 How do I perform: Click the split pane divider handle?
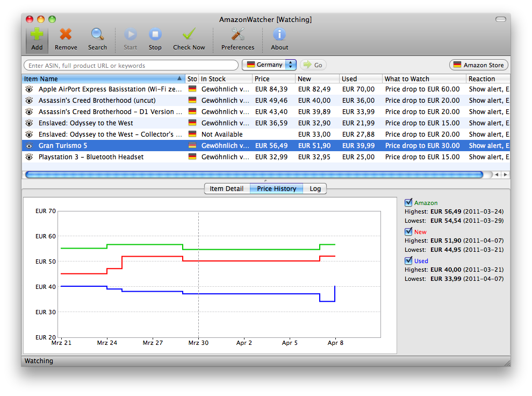click(x=265, y=181)
